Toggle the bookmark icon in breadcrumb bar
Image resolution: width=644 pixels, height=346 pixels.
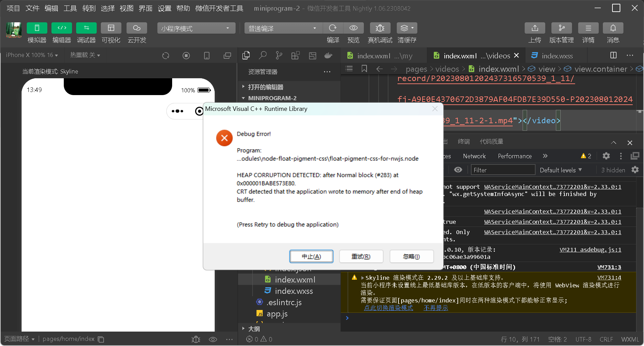[364, 69]
